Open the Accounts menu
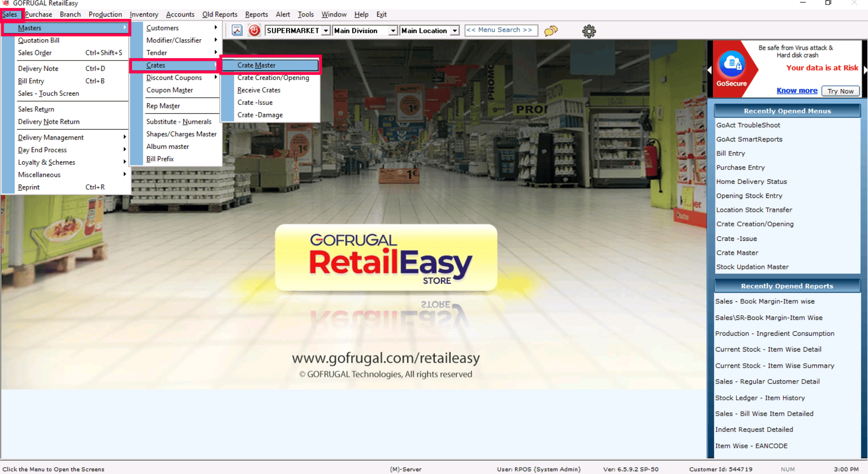The width and height of the screenshot is (868, 474). click(x=180, y=14)
